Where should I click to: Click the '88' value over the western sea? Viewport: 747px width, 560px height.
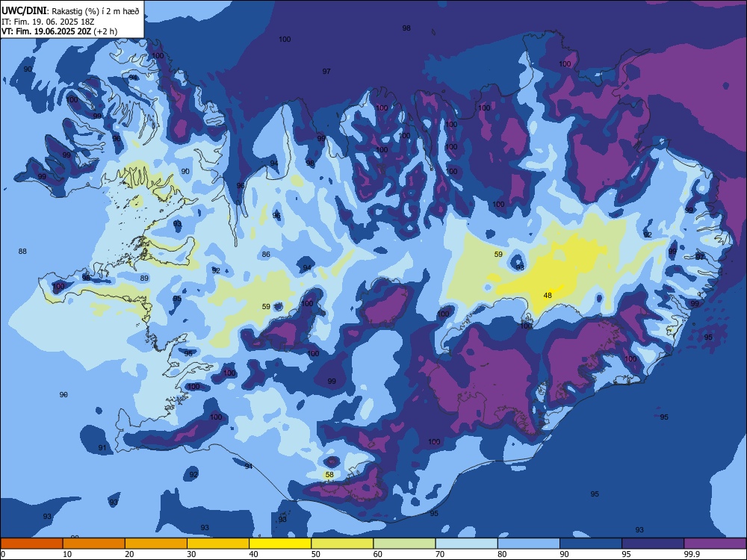[22, 252]
